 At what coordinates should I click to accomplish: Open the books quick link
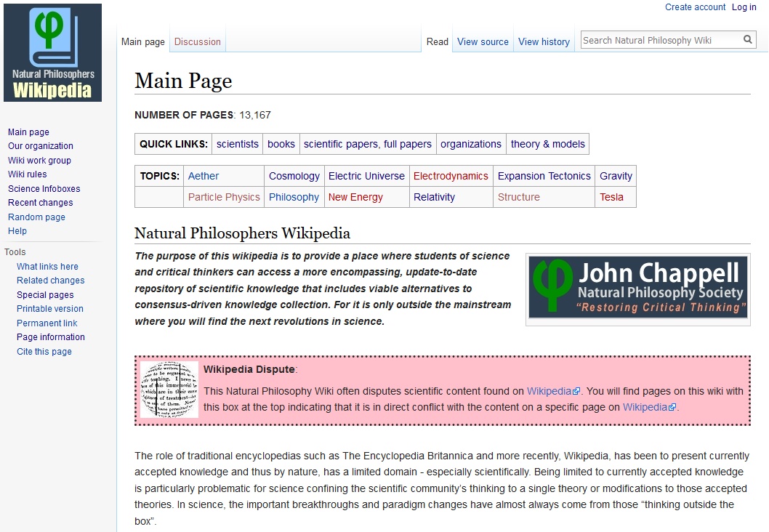[x=281, y=144]
